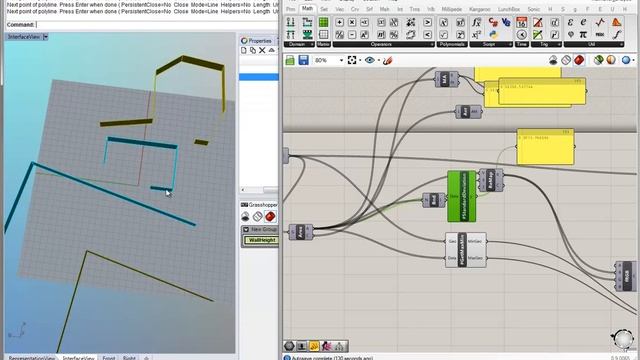Open the RepresentationView viewport tab

pyautogui.click(x=32, y=358)
